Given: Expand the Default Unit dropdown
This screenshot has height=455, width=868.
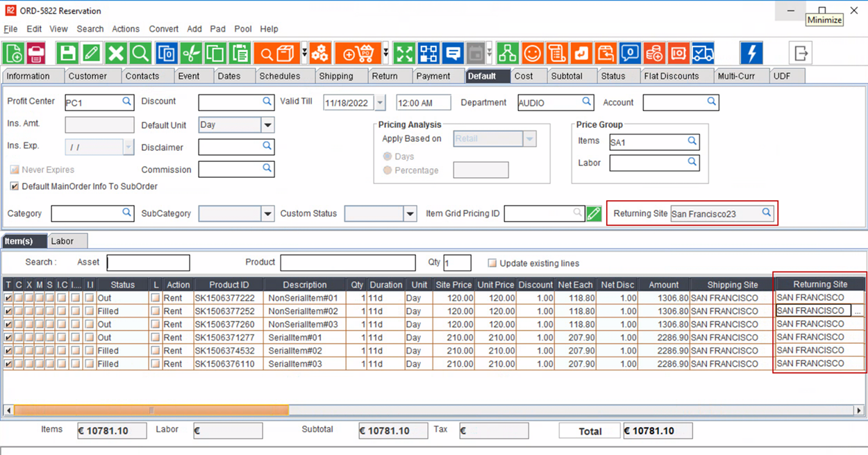Looking at the screenshot, I should pos(267,126).
